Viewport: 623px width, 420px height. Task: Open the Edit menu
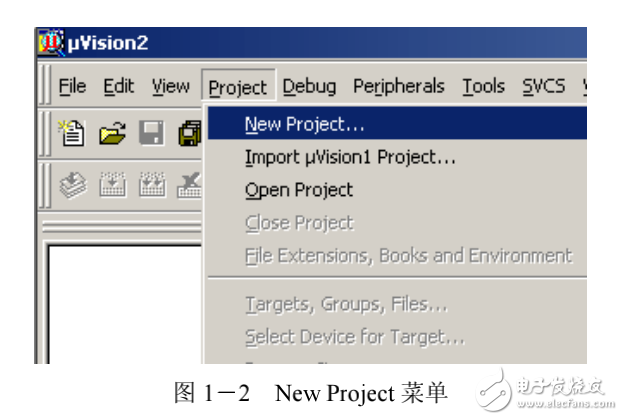pyautogui.click(x=119, y=87)
